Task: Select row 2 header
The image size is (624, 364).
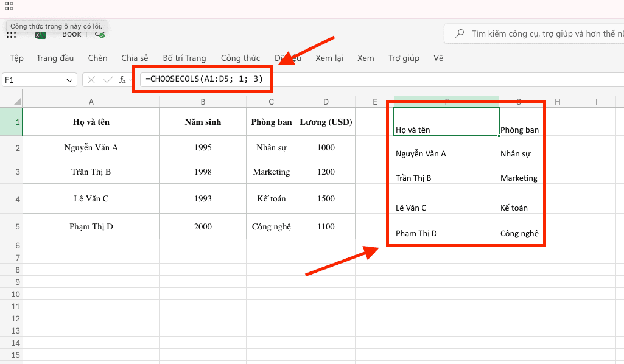Action: [x=11, y=147]
